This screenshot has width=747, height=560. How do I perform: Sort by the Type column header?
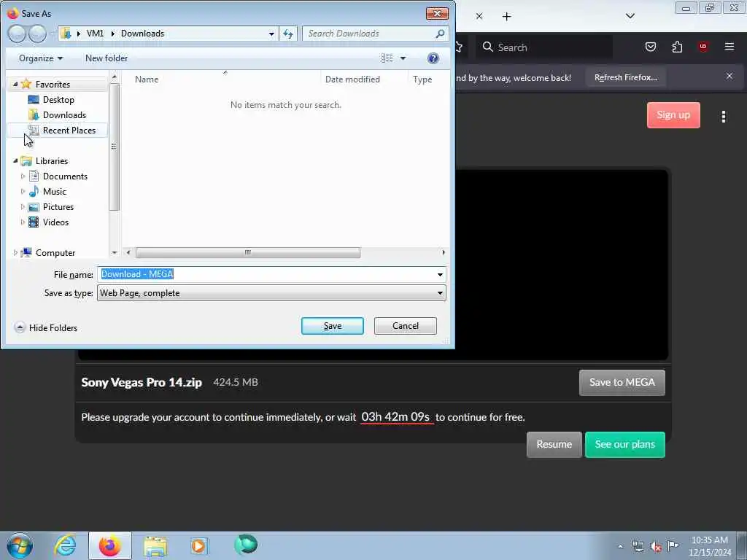click(x=422, y=79)
